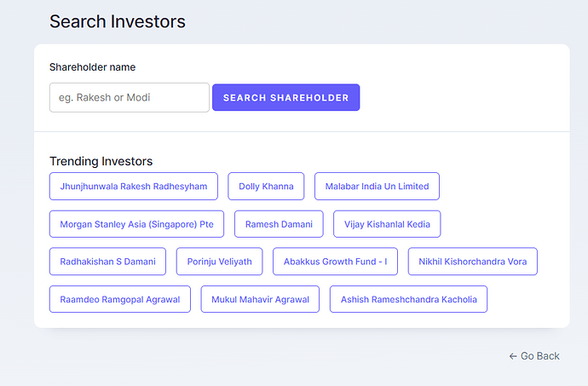588x386 pixels.
Task: Click Nikhil Kishorchandra Vora investor
Action: point(472,262)
